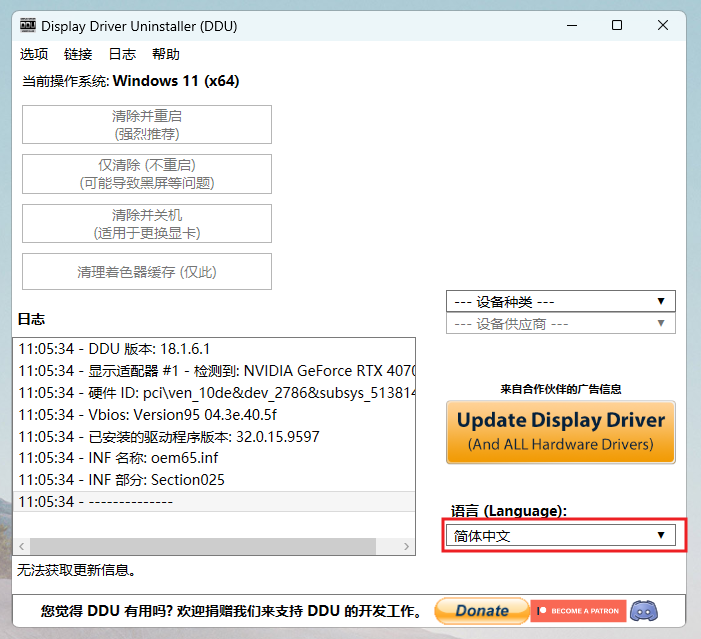Click 清除并关机 button
Screen dimensions: 701x639
coord(147,224)
